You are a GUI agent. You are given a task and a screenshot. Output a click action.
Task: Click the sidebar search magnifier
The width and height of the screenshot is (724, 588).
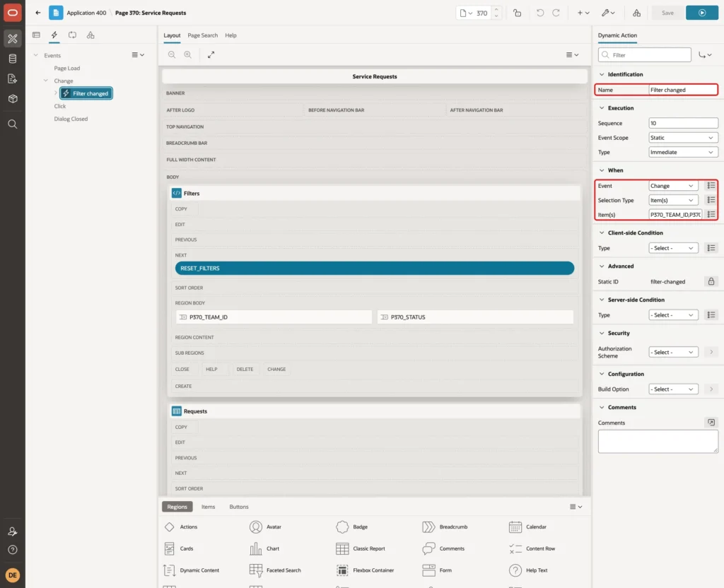13,124
